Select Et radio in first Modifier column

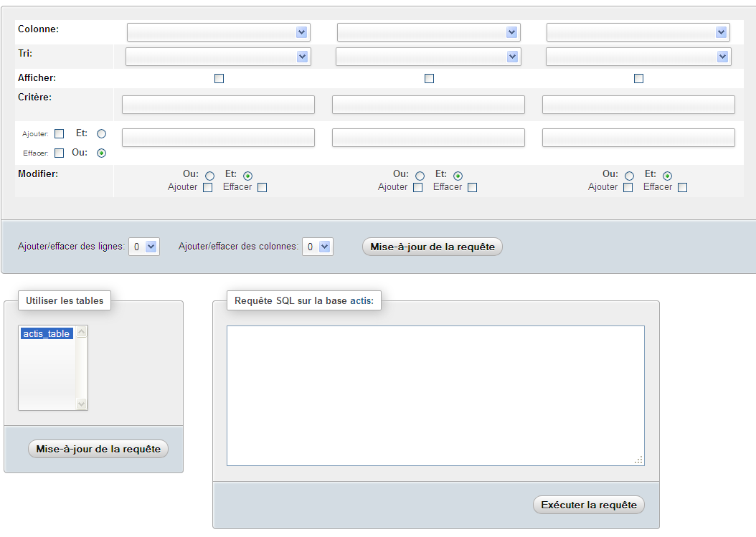(248, 176)
